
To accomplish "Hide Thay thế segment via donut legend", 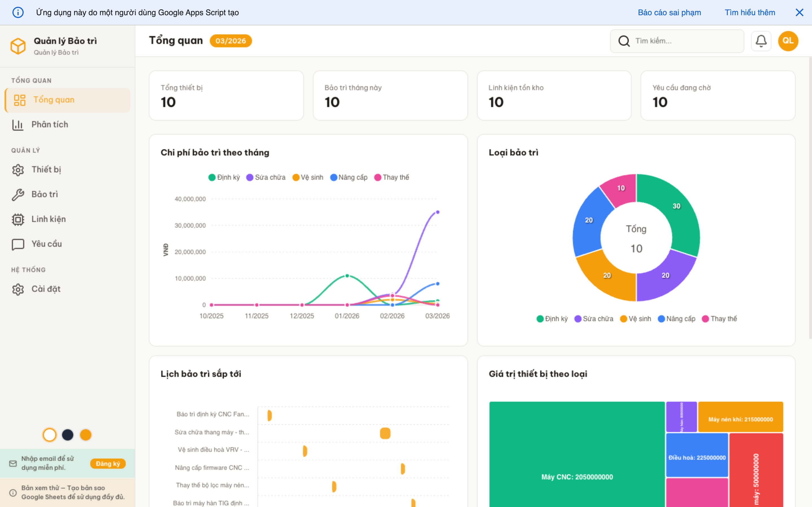I will (x=720, y=319).
